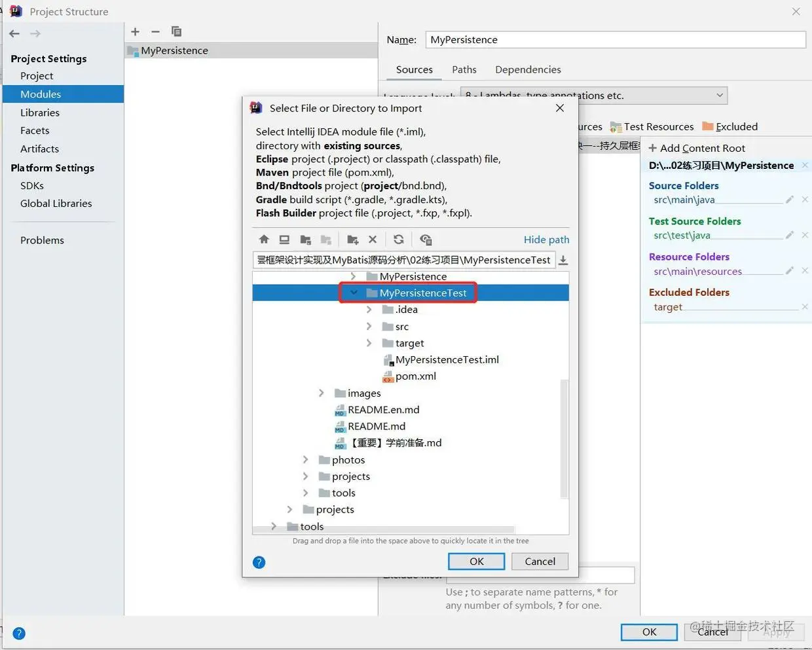This screenshot has width=812, height=650.
Task: Close the Select File or Directory dialog
Action: pos(560,108)
